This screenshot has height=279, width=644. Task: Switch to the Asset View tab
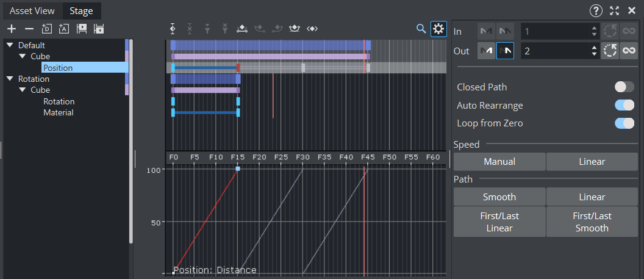tap(32, 11)
